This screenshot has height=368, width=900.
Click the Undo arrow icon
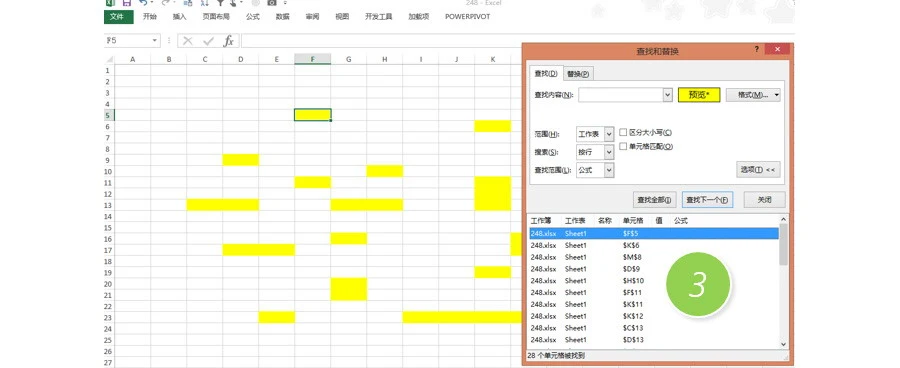pyautogui.click(x=143, y=2)
